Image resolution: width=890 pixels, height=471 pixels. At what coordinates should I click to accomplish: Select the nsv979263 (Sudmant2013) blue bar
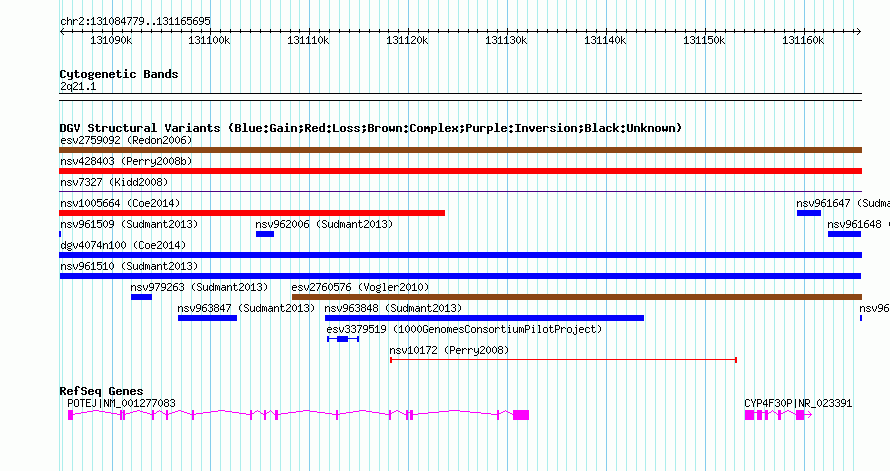[x=141, y=297]
